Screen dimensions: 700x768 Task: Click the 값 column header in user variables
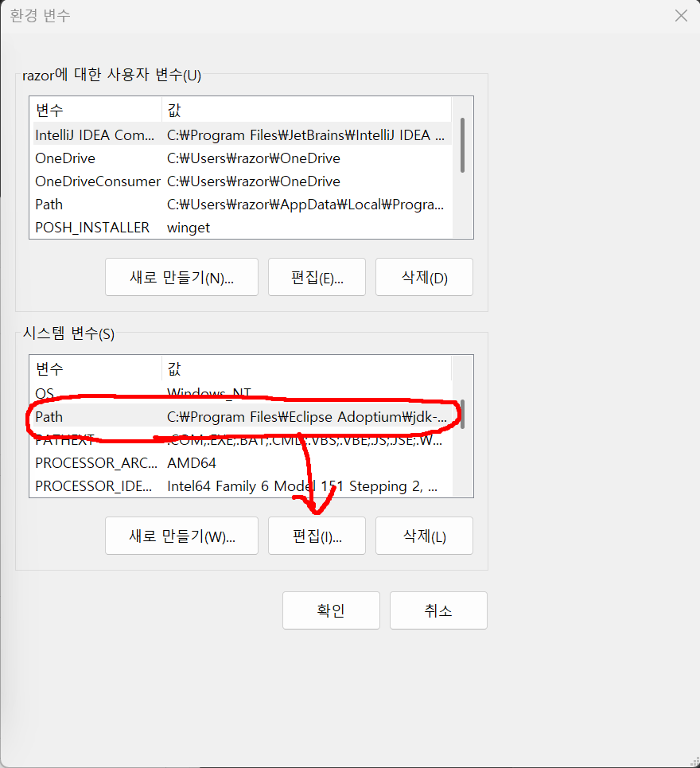[x=306, y=110]
